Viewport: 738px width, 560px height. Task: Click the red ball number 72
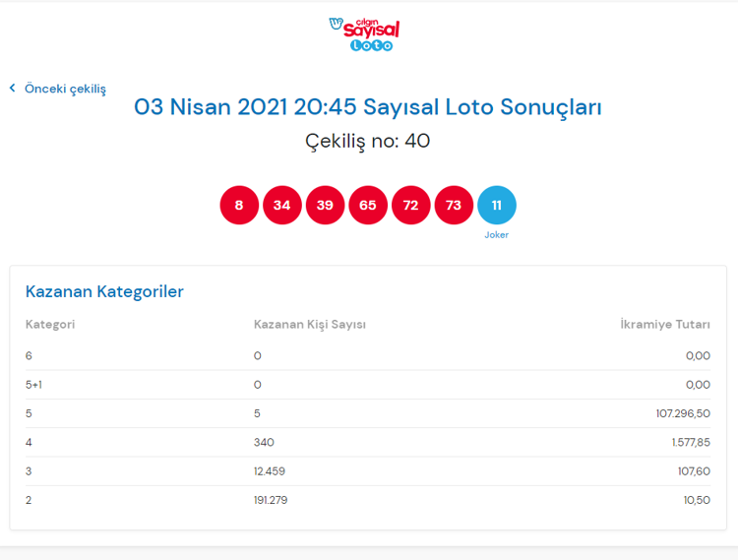click(411, 205)
